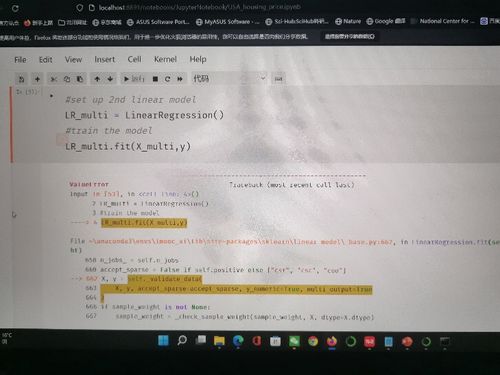Open File Explorer from taskbar
The width and height of the screenshot is (500, 375).
pos(219,341)
